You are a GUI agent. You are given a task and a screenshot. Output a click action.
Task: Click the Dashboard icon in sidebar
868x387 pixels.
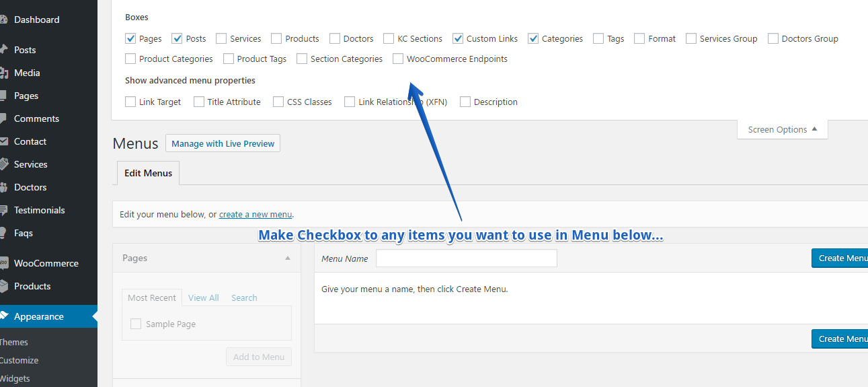pyautogui.click(x=3, y=20)
